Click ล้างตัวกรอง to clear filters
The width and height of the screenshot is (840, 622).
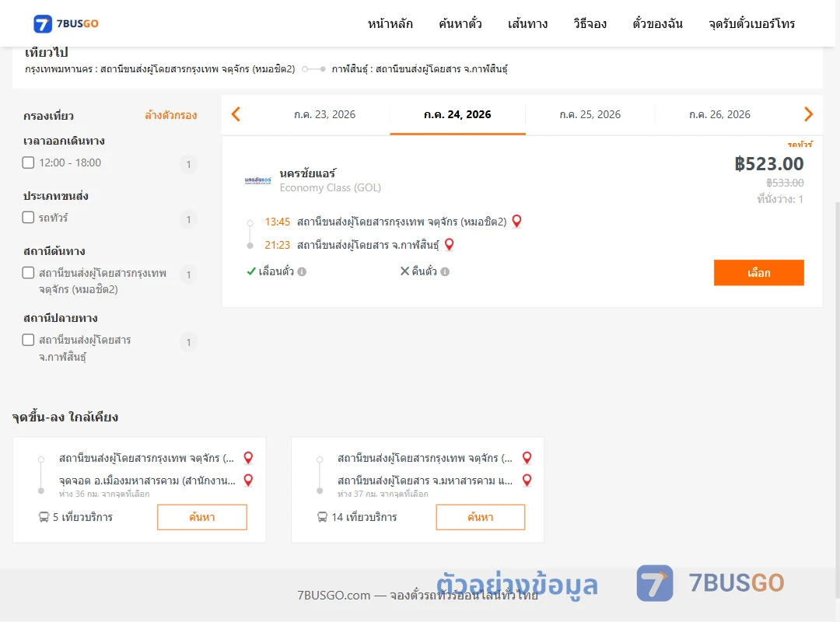(x=171, y=115)
